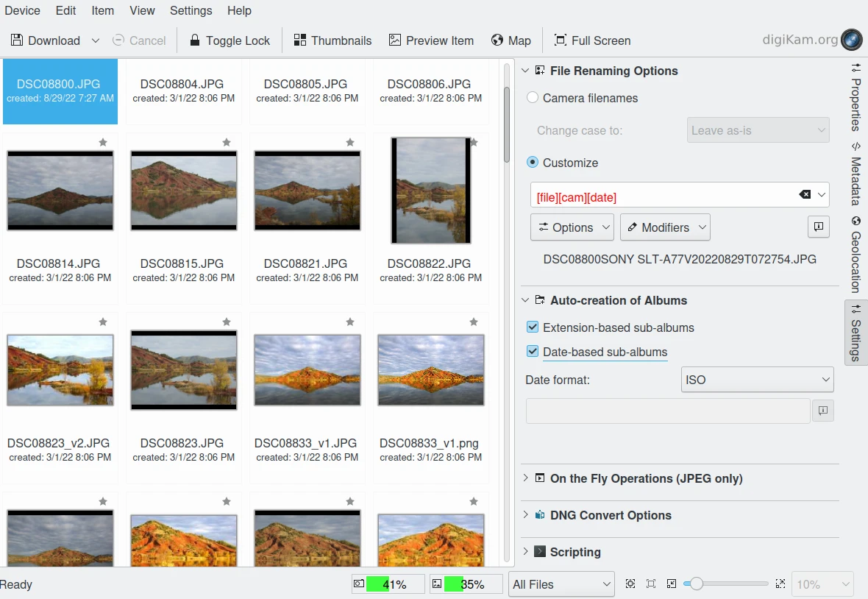The image size is (868, 599).
Task: Open the Modifiers button menu
Action: [x=665, y=227]
